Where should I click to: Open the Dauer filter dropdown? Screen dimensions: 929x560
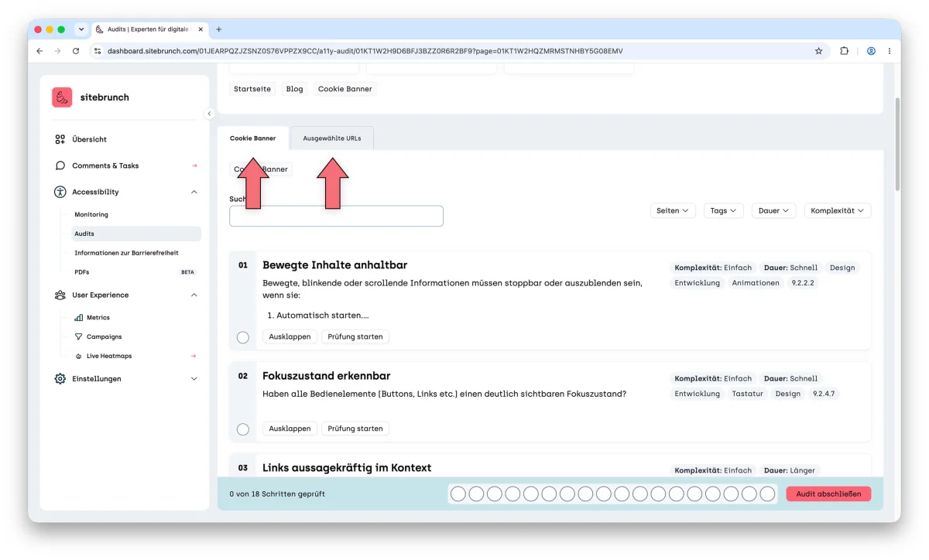click(x=774, y=210)
